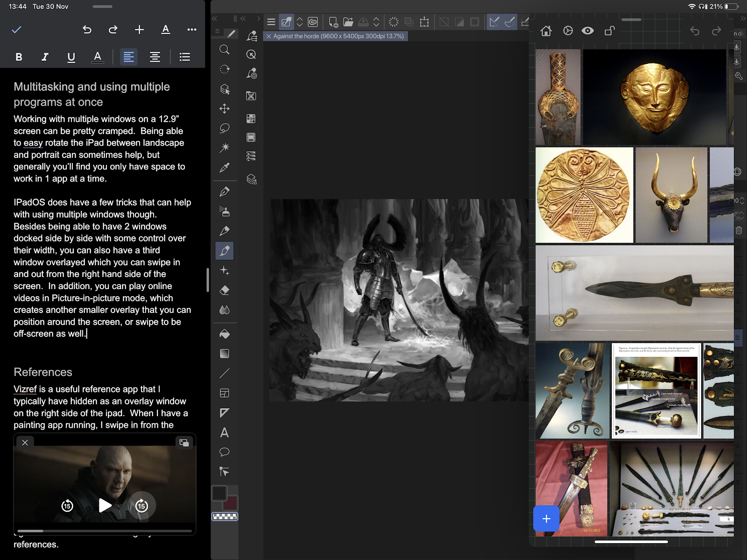747x560 pixels.
Task: Tap the checkmark to finish editing
Action: click(x=16, y=30)
